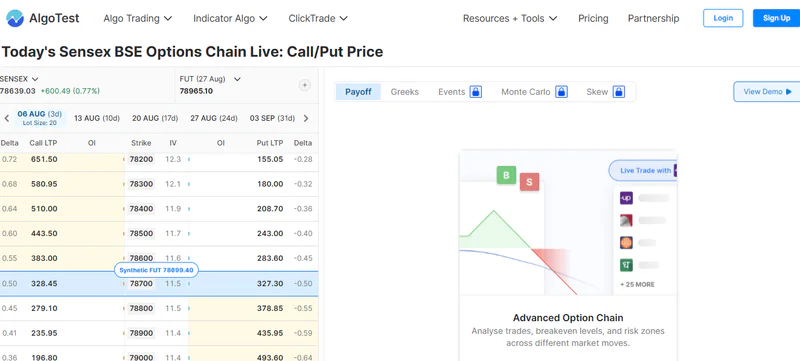Select the 13 AUG (10d) expiry

point(97,118)
